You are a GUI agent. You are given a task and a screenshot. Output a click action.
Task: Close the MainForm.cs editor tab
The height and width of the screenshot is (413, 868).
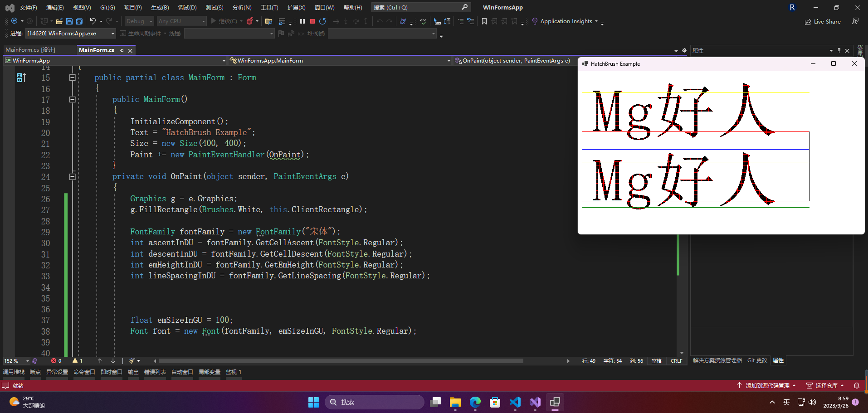[x=130, y=50]
